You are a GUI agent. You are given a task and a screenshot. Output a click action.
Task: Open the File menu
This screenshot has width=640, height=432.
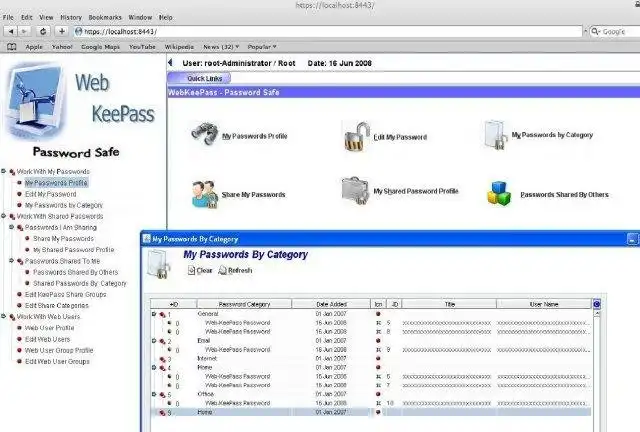coord(8,18)
